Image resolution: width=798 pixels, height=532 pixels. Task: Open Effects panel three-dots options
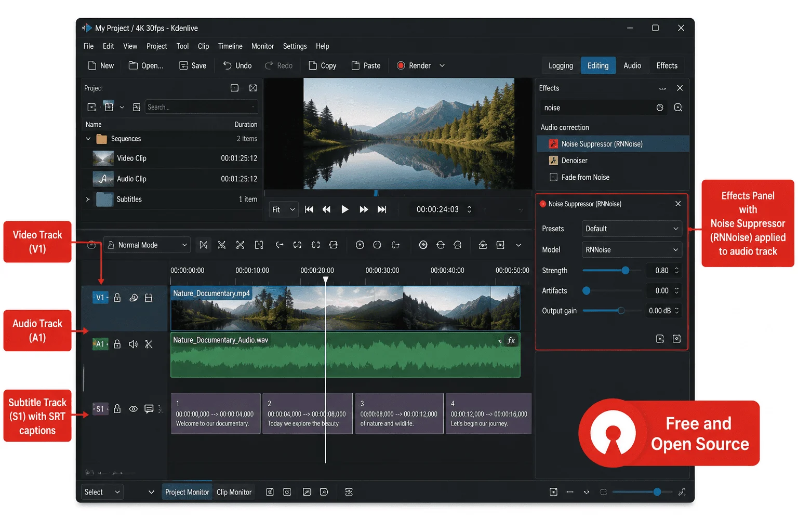coord(662,88)
